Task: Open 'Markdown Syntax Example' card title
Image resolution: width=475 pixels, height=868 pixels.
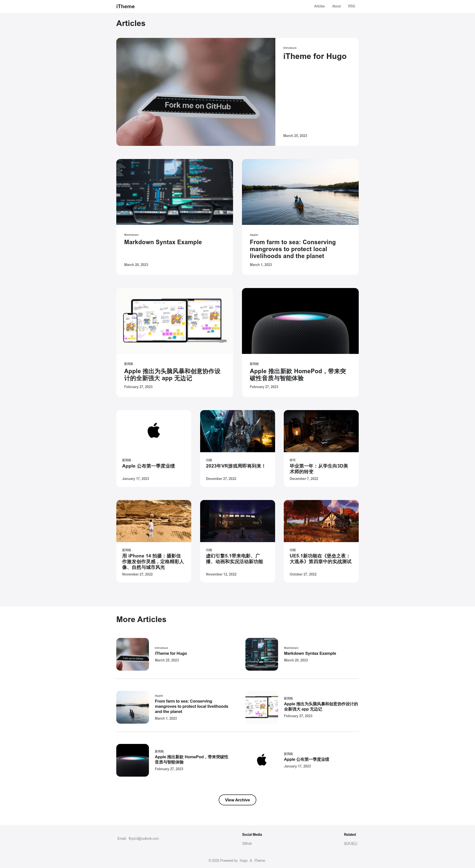Action: tap(163, 242)
